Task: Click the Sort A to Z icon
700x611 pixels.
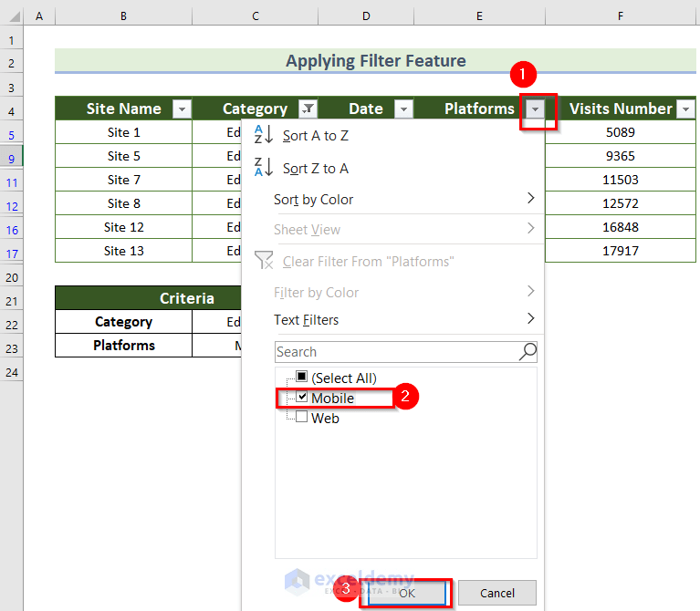Action: pyautogui.click(x=264, y=134)
